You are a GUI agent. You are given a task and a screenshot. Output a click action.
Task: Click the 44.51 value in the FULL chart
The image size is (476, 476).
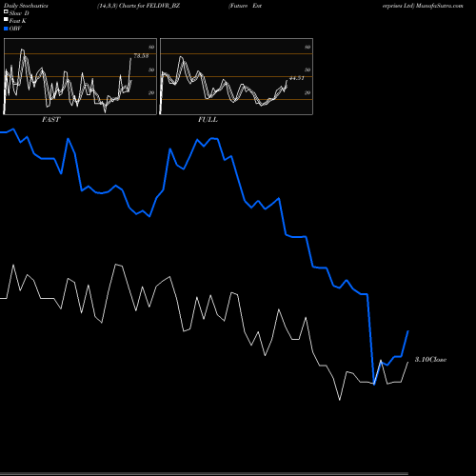(297, 78)
